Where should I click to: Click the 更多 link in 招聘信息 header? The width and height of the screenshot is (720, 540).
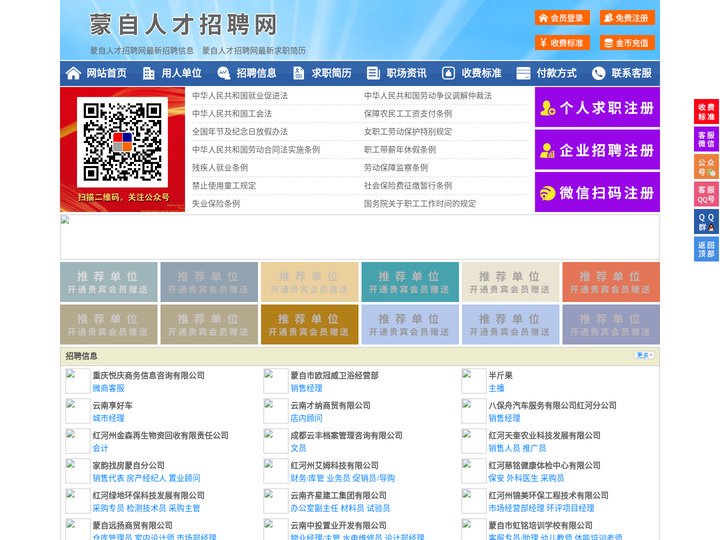pyautogui.click(x=644, y=355)
